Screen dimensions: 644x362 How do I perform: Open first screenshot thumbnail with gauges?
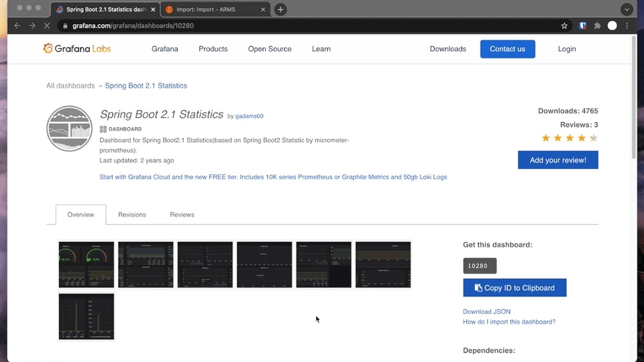(87, 264)
